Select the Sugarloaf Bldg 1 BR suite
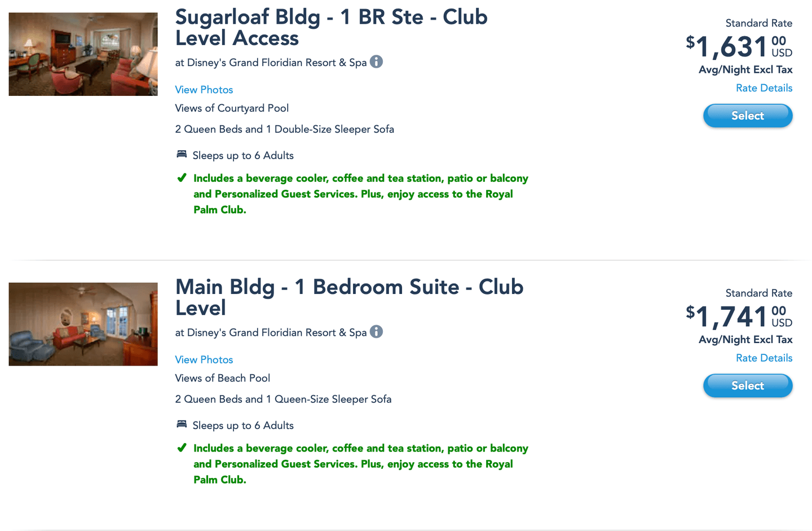812x531 pixels. coord(747,116)
